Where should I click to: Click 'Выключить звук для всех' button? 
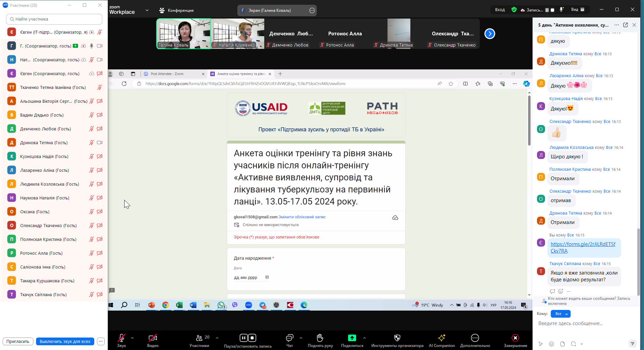point(65,342)
